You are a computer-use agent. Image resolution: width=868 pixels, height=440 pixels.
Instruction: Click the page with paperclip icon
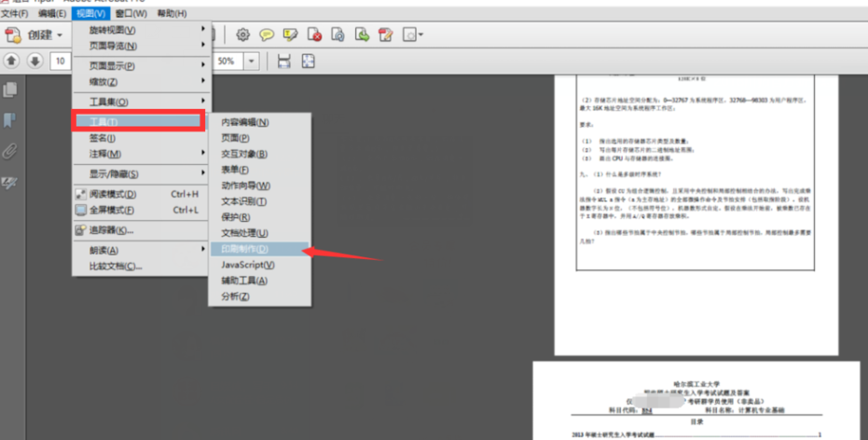coord(338,34)
